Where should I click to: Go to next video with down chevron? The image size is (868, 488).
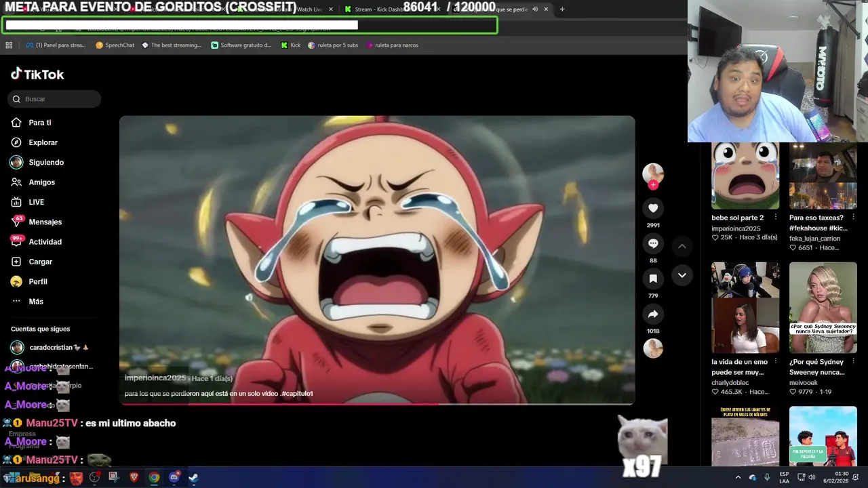pyautogui.click(x=682, y=275)
